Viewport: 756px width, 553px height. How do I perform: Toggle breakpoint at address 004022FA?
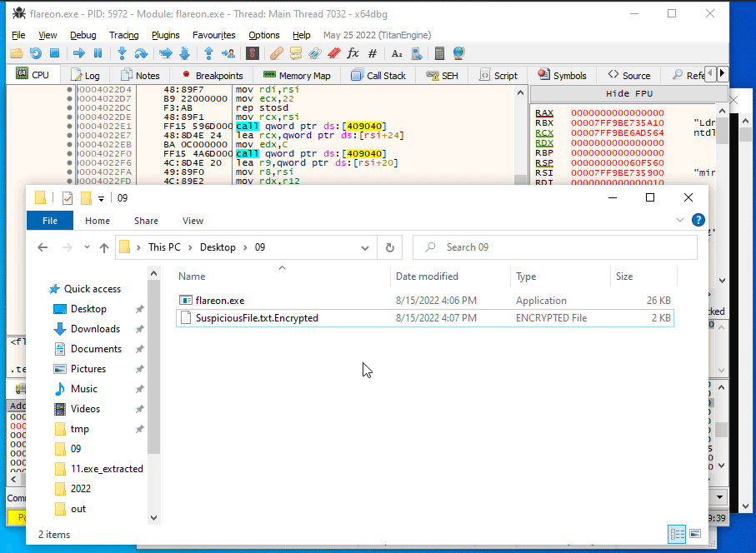point(69,172)
